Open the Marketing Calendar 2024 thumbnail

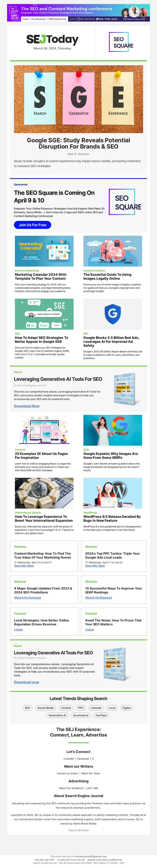[x=44, y=251]
